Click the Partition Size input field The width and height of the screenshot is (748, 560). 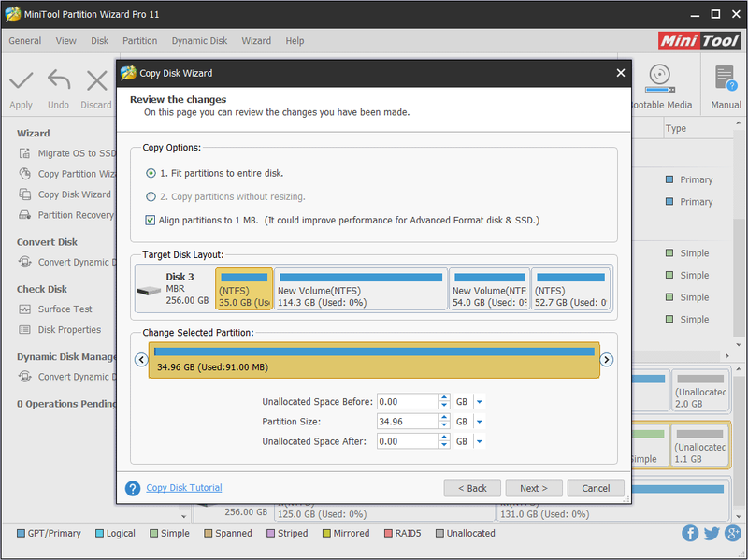point(407,422)
